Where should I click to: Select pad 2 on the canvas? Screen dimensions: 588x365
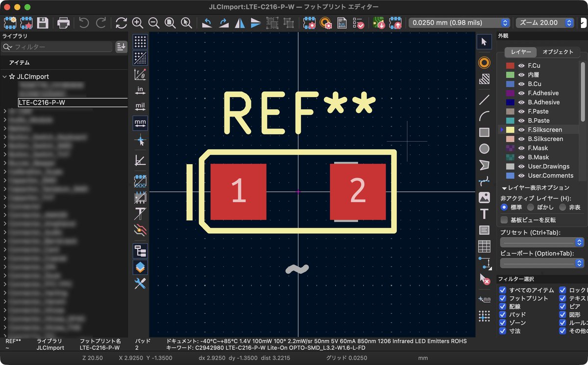pyautogui.click(x=358, y=192)
